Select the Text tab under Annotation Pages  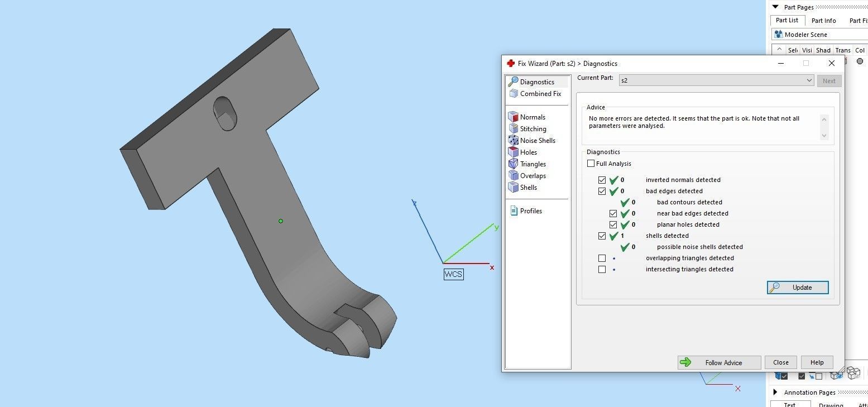pos(789,405)
